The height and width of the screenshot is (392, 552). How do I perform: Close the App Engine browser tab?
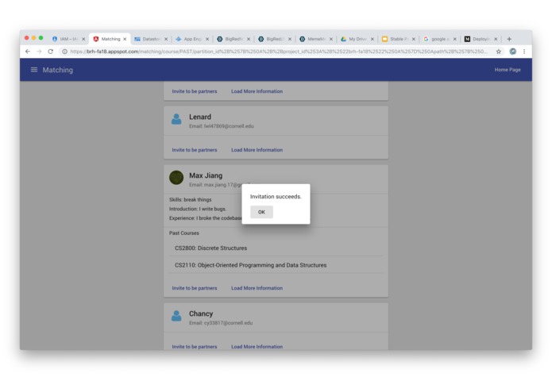207,39
